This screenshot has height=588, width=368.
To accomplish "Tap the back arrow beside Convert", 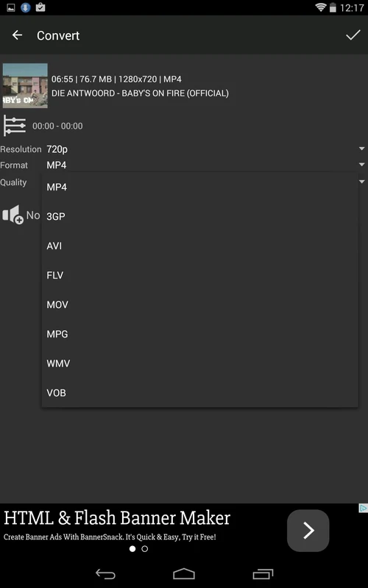I will pyautogui.click(x=17, y=35).
